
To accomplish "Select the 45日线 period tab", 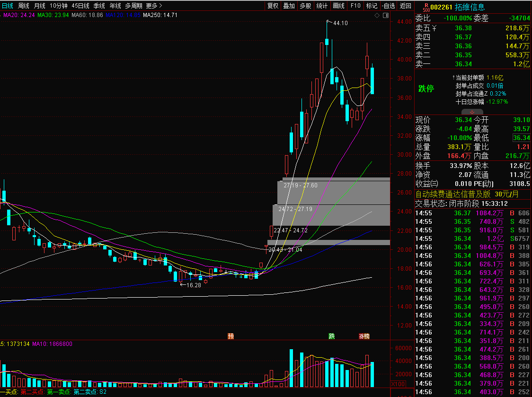I will click(x=80, y=6).
